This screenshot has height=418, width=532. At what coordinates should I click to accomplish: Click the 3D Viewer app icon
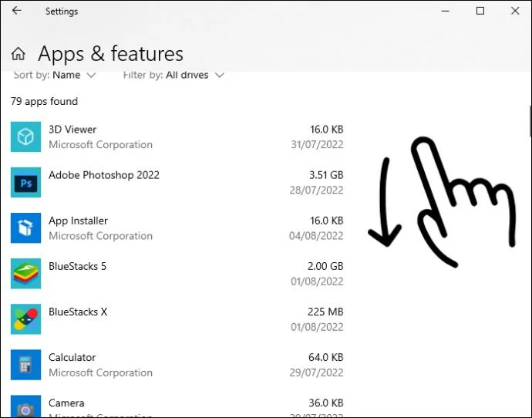(x=25, y=137)
